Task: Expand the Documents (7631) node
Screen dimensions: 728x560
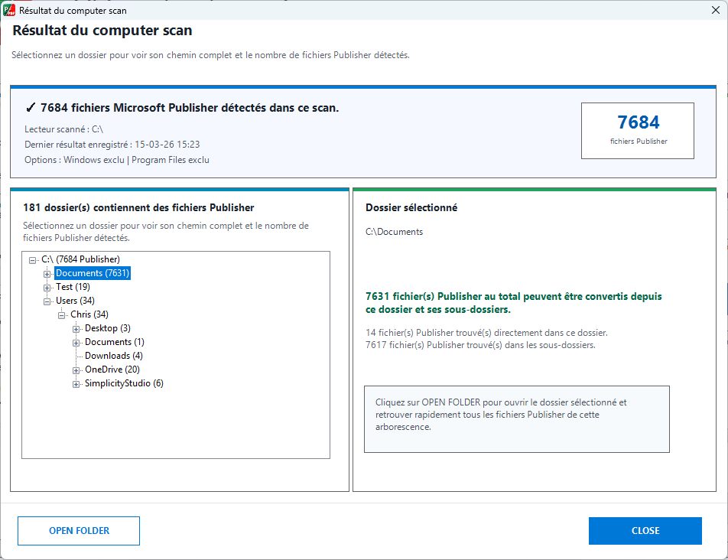Action: [47, 274]
